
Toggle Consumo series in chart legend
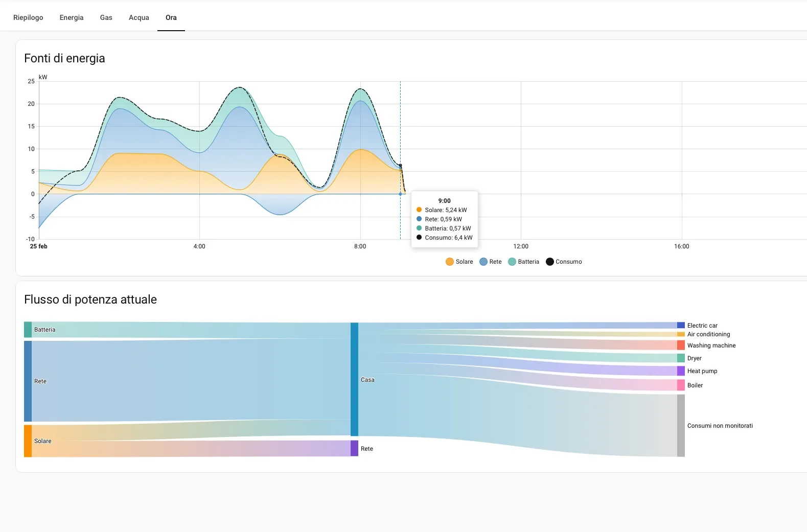(564, 262)
